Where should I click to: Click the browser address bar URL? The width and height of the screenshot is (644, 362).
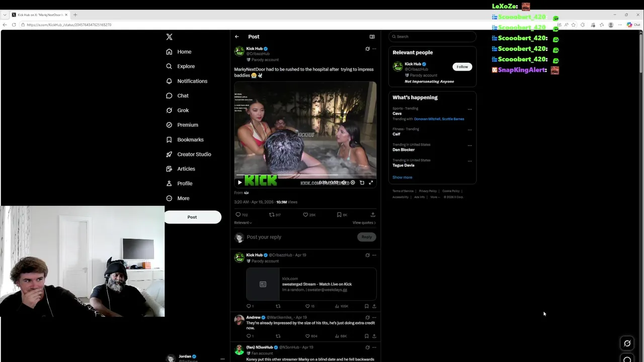69,25
